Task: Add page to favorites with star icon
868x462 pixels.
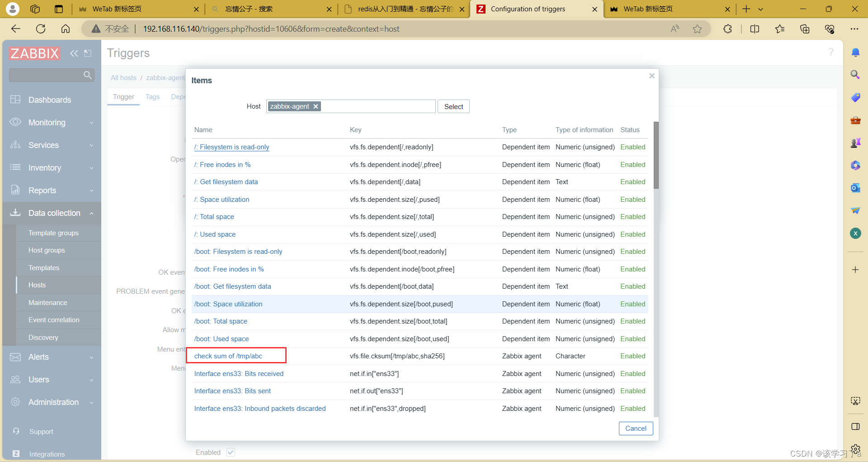Action: (697, 29)
